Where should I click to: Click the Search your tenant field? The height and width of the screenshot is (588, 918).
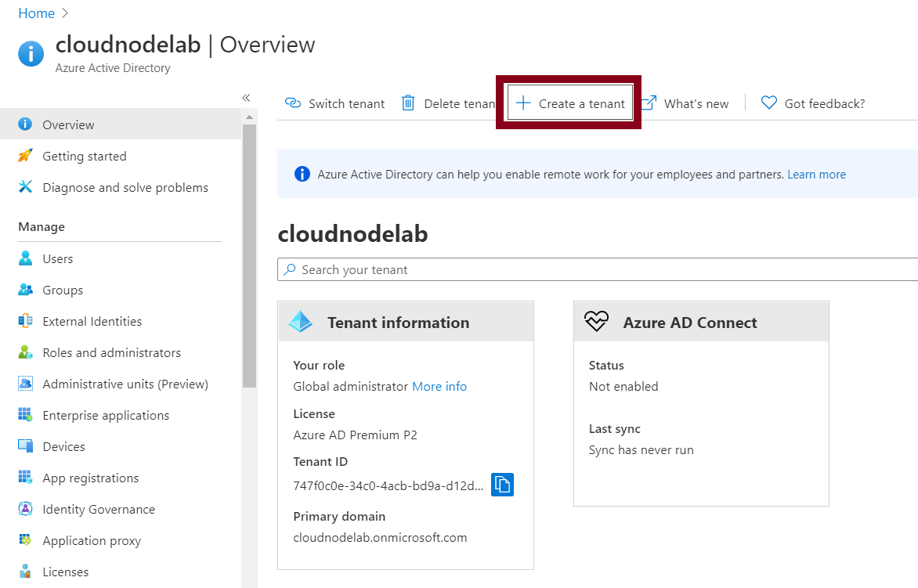[597, 269]
